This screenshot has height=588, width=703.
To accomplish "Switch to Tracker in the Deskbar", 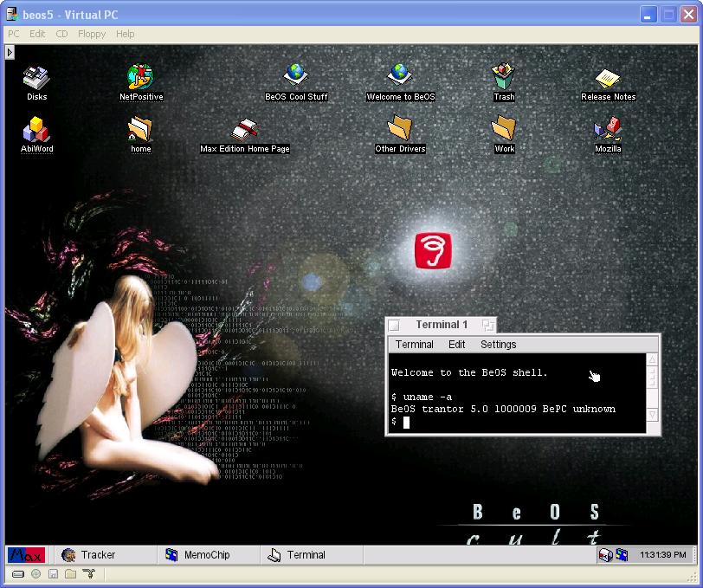I will [x=105, y=555].
